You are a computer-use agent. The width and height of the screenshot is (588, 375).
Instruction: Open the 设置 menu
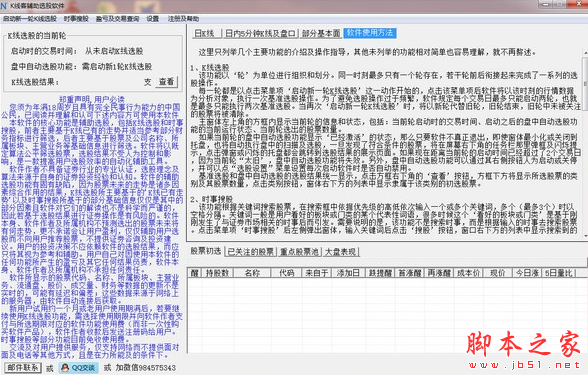pyautogui.click(x=153, y=19)
